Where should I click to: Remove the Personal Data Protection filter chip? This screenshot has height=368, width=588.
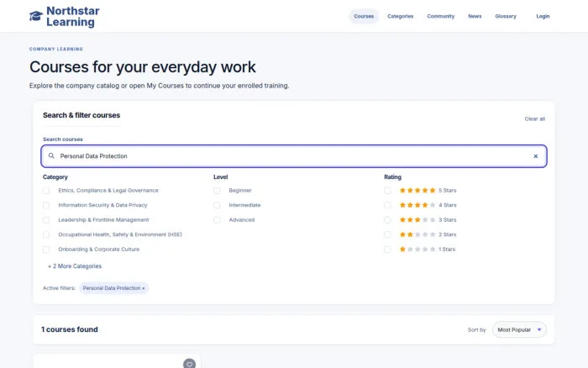144,288
